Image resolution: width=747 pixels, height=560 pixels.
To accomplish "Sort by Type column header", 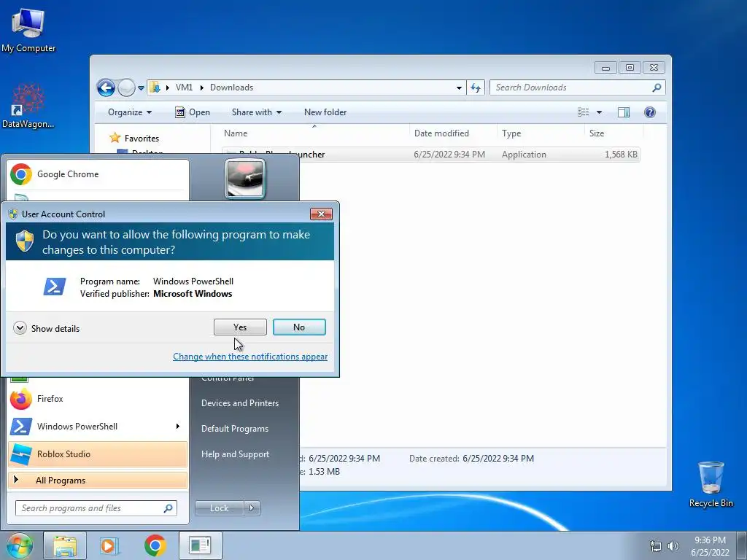I will point(541,133).
